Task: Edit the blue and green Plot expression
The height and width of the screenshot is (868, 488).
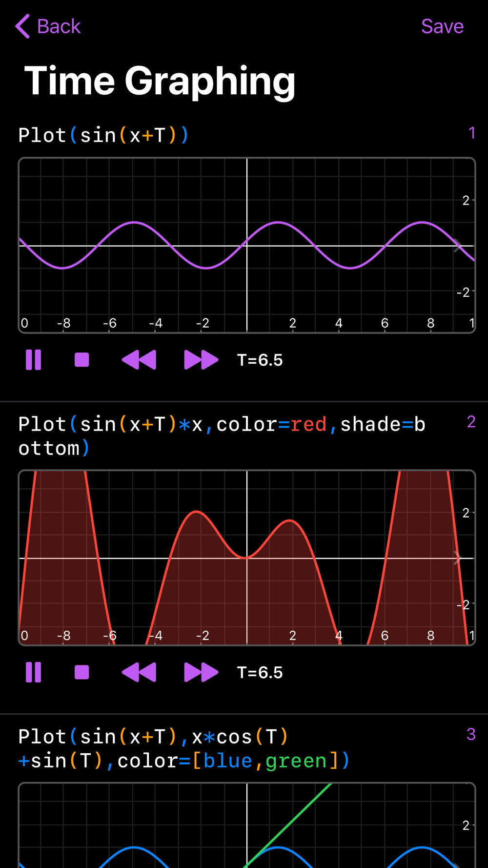Action: click(x=184, y=749)
